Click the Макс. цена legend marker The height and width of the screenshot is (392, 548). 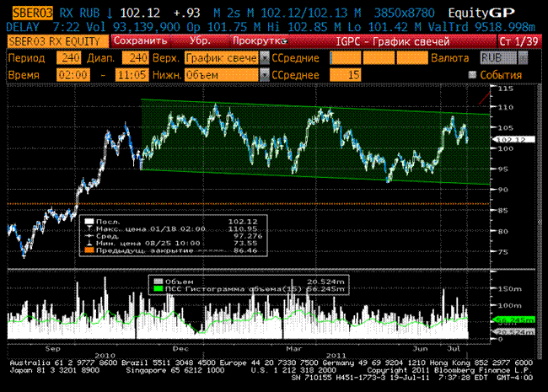(89, 228)
